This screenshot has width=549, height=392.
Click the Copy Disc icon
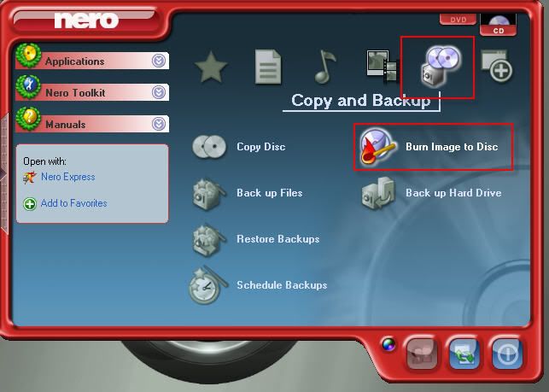(x=209, y=146)
